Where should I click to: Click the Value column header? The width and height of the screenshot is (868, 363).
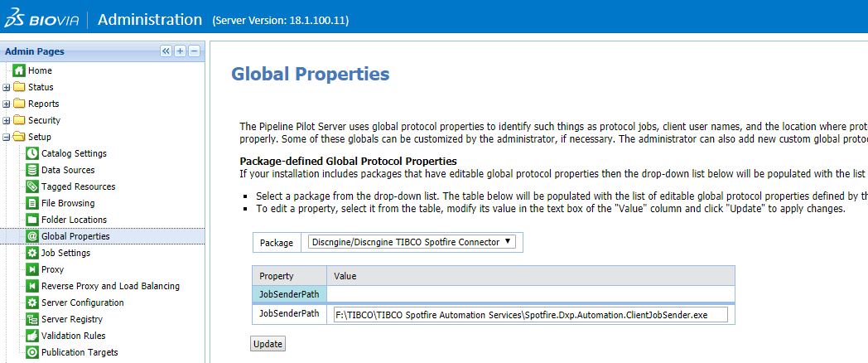(x=531, y=276)
